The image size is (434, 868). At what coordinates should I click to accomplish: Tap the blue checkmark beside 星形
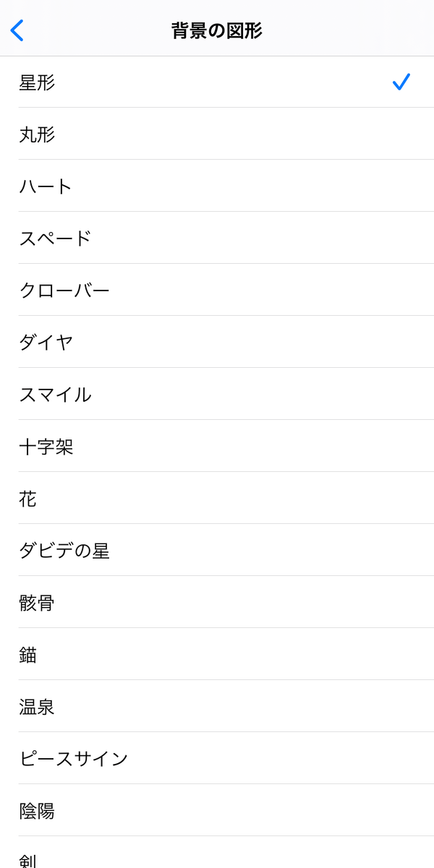tap(401, 82)
